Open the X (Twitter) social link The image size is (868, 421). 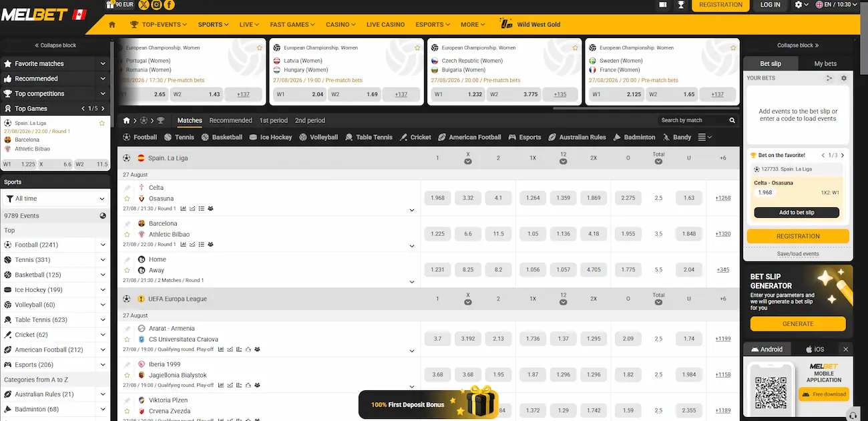[144, 5]
